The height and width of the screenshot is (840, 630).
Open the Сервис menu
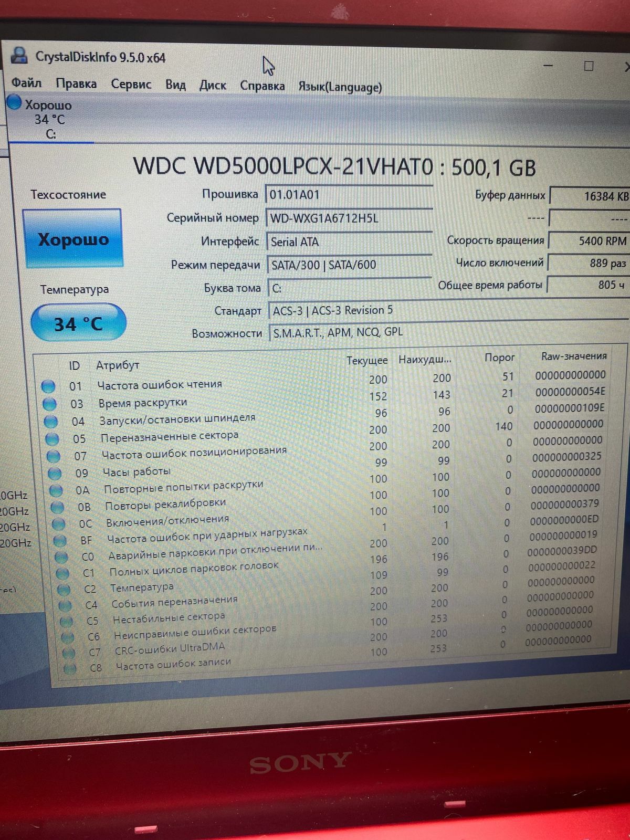point(131,85)
